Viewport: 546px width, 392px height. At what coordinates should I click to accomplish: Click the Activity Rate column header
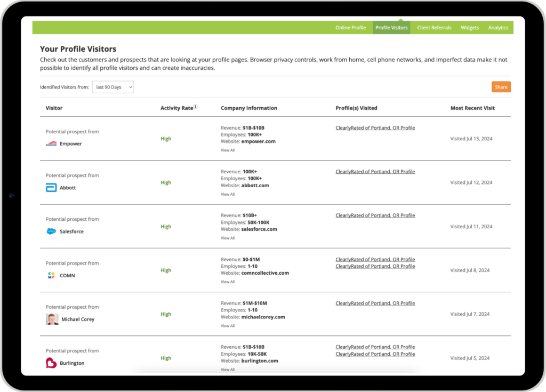[x=176, y=108]
